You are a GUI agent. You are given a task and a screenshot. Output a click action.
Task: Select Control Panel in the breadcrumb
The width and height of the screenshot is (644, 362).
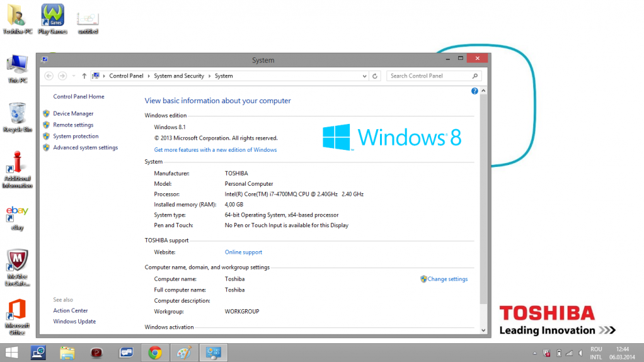pos(126,76)
